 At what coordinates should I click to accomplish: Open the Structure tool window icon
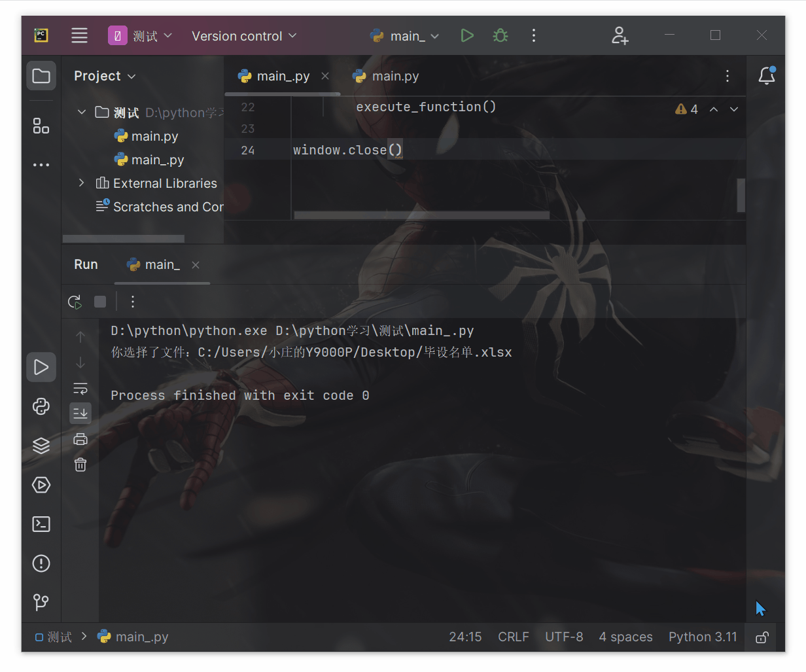coord(41,126)
